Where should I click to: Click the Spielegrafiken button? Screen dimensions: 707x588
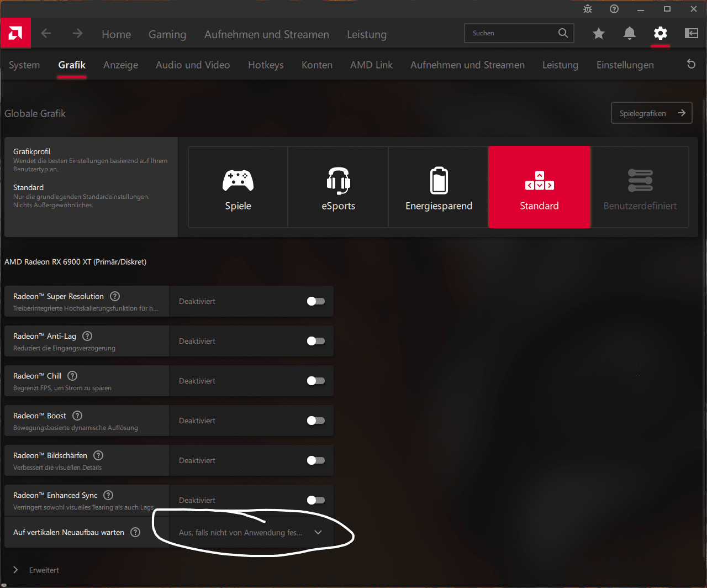tap(652, 113)
